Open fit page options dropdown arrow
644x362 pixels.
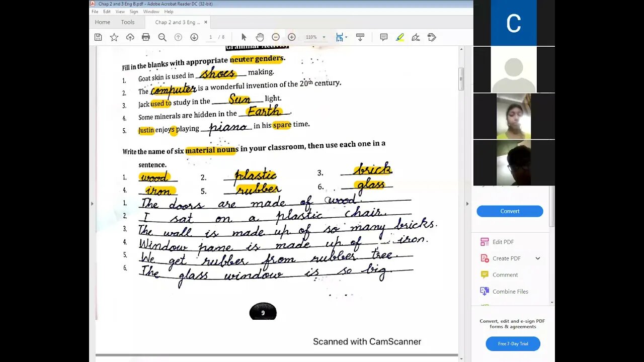pyautogui.click(x=346, y=37)
